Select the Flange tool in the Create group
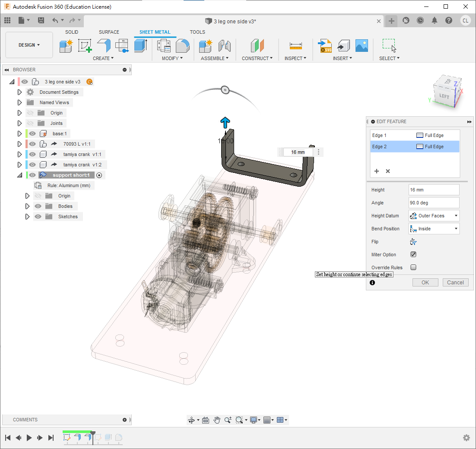 click(104, 45)
